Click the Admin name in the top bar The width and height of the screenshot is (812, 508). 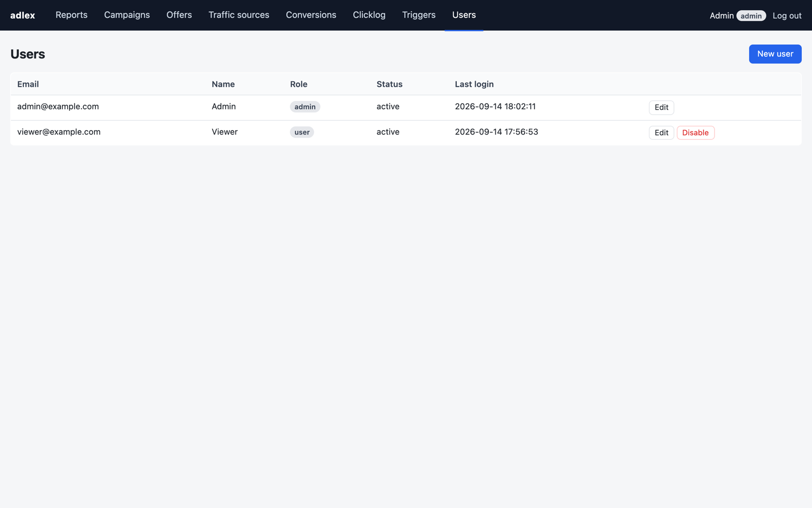tap(722, 16)
